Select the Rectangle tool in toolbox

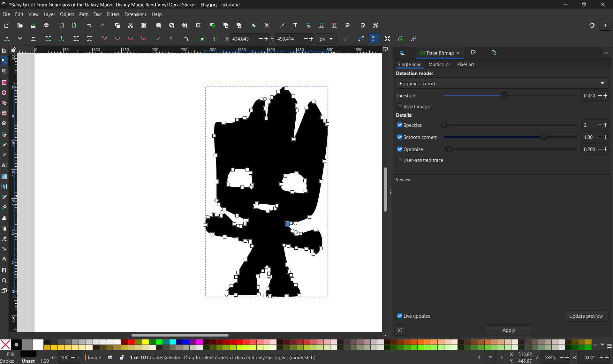(x=4, y=83)
